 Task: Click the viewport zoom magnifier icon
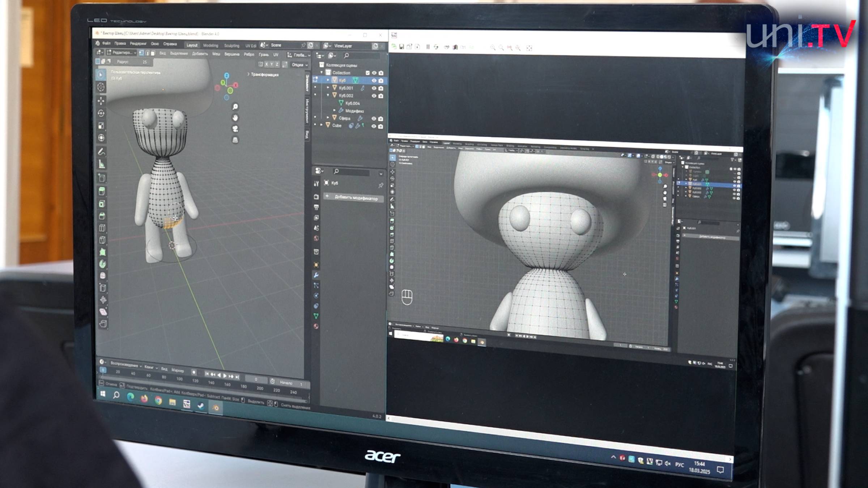click(235, 107)
